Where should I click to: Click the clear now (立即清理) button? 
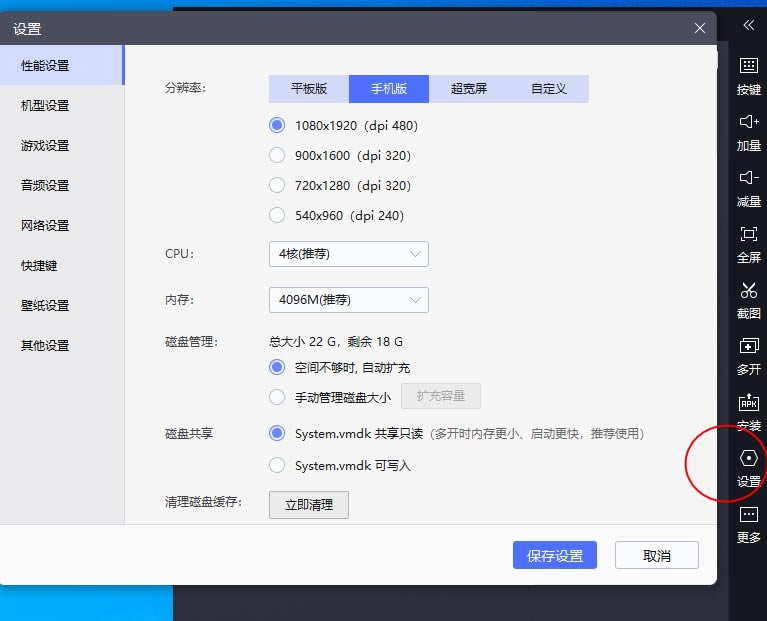click(x=309, y=505)
